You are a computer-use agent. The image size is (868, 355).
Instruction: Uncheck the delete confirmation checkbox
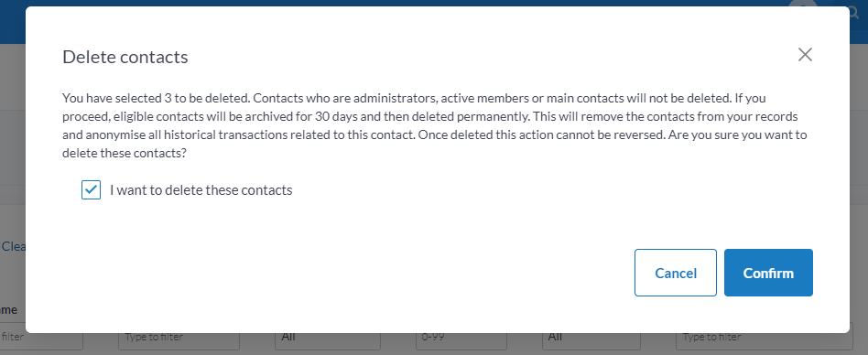pos(91,189)
